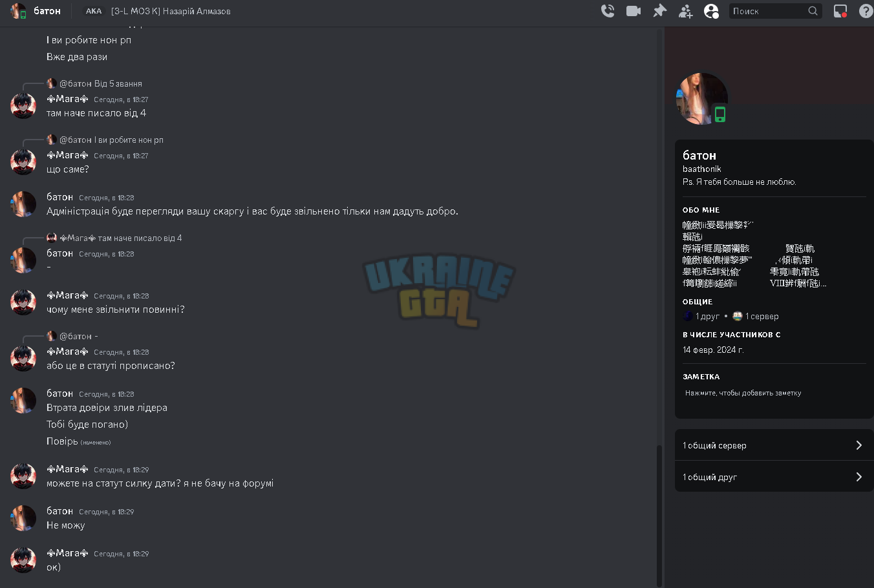The image size is (874, 588).
Task: Click the message "Тобі буде погано)"
Action: coord(87,425)
